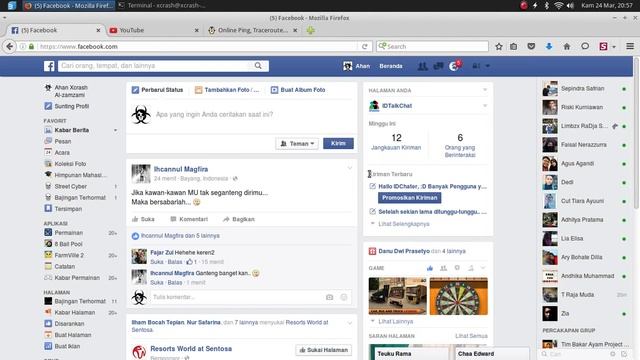The image size is (640, 360).
Task: Click emoji icon in comment box
Action: [344, 297]
